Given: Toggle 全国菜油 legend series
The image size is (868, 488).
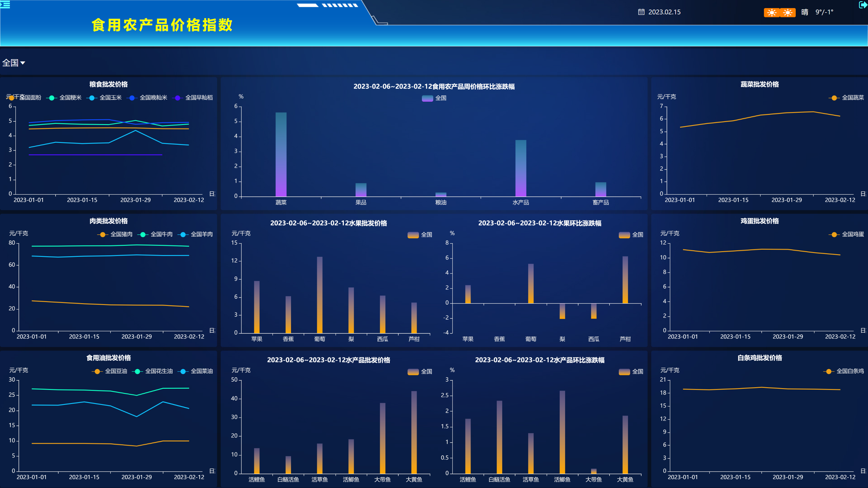Looking at the screenshot, I should coord(195,371).
